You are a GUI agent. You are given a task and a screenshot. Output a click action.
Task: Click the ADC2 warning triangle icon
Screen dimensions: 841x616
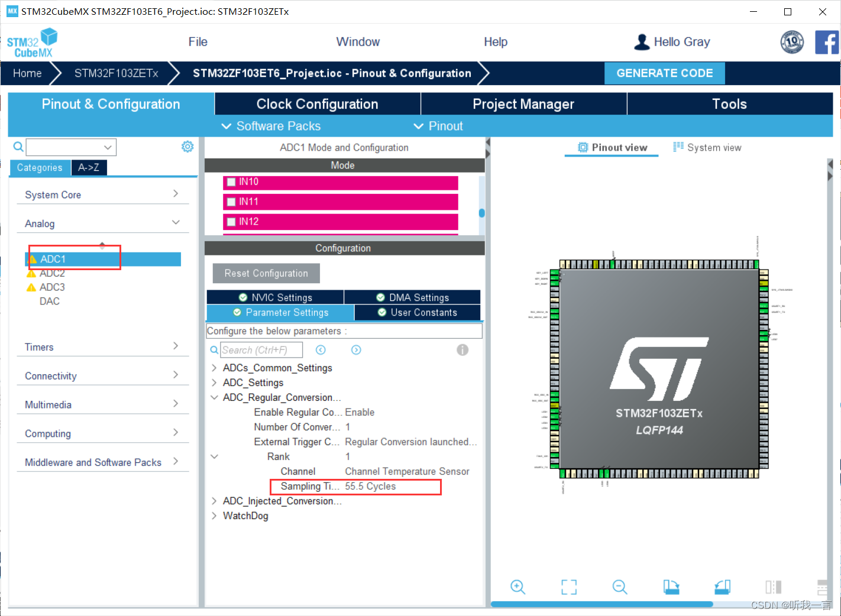pos(31,273)
